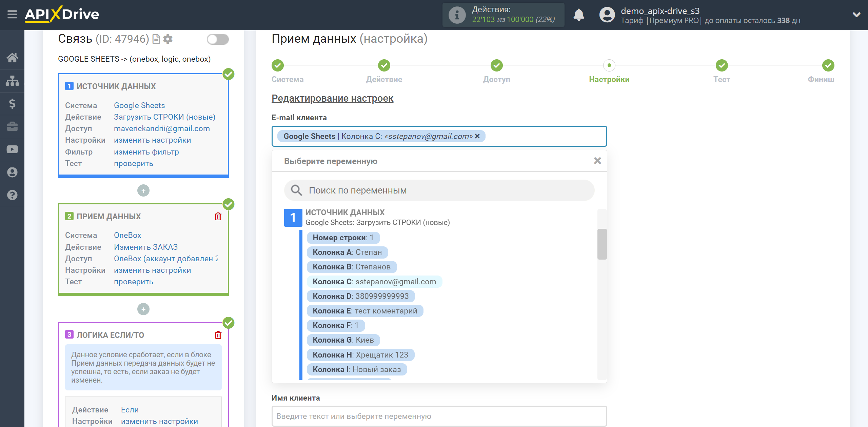868x427 pixels.
Task: Open the Изменить ЗАКАЗ action link
Action: [x=146, y=247]
